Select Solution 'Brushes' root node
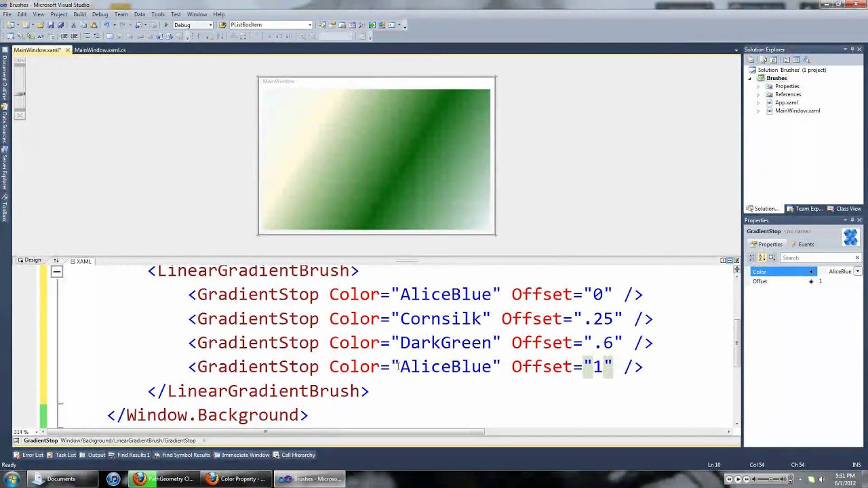This screenshot has height=488, width=868. tap(787, 70)
